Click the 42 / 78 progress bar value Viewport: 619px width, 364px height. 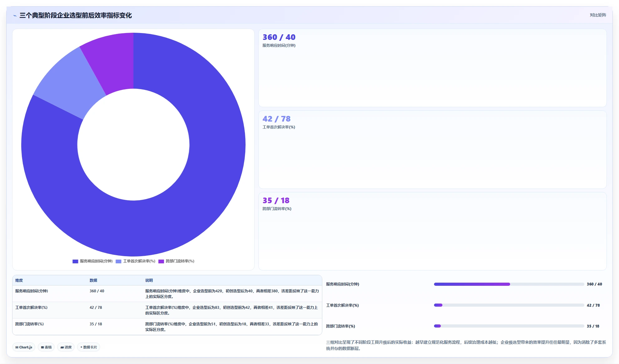[593, 305]
